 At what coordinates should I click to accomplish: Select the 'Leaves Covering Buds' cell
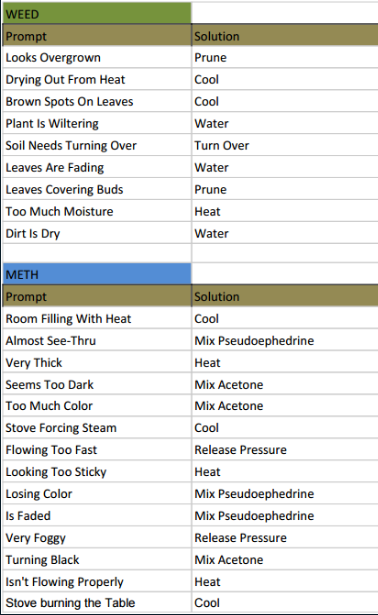pyautogui.click(x=97, y=189)
